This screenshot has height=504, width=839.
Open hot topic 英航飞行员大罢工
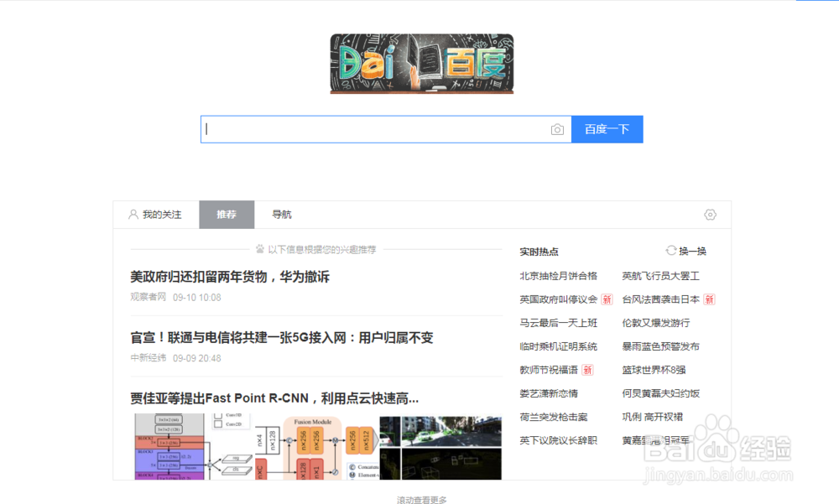click(x=660, y=276)
